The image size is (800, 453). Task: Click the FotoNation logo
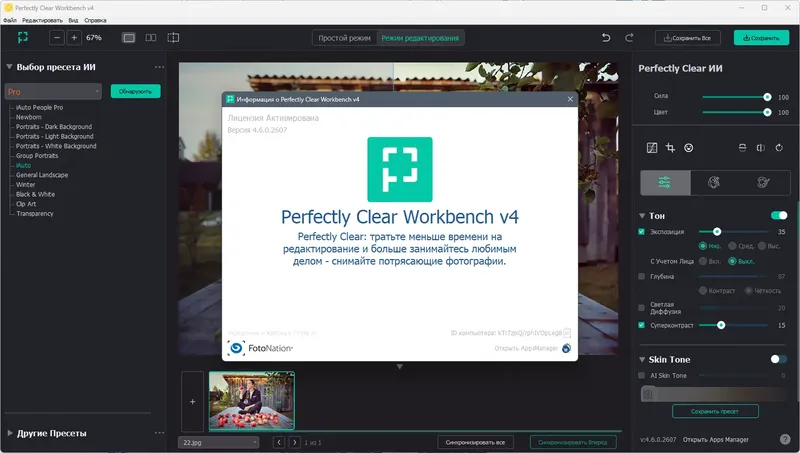tap(260, 348)
